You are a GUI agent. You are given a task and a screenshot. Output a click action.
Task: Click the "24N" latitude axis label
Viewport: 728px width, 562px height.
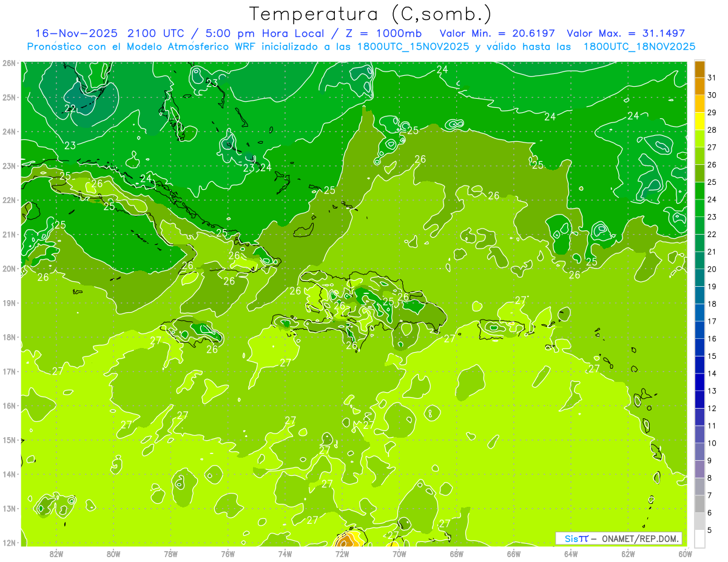[x=9, y=132]
